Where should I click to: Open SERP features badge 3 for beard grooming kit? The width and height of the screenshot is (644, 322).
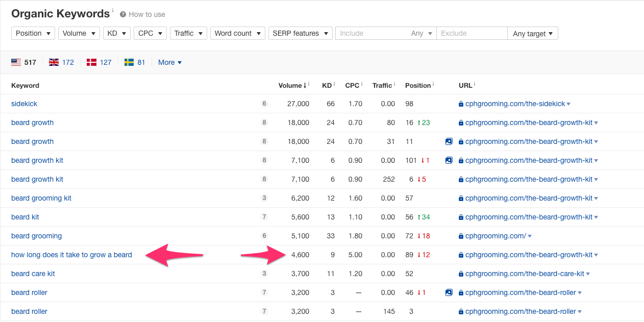(x=264, y=198)
